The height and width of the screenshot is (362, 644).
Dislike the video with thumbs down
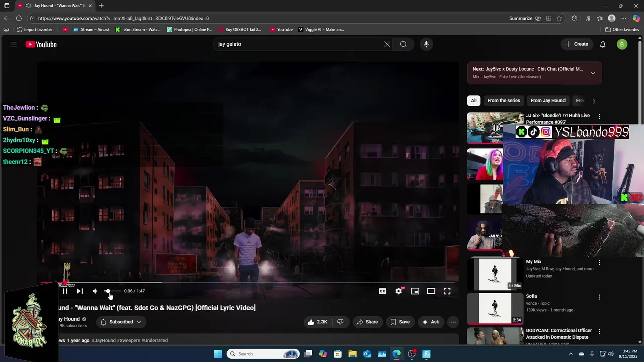click(340, 322)
